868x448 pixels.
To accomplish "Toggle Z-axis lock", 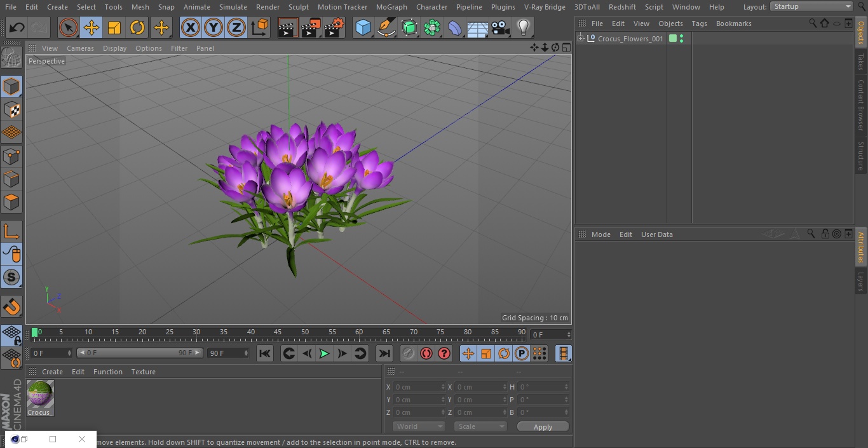I will (x=236, y=27).
